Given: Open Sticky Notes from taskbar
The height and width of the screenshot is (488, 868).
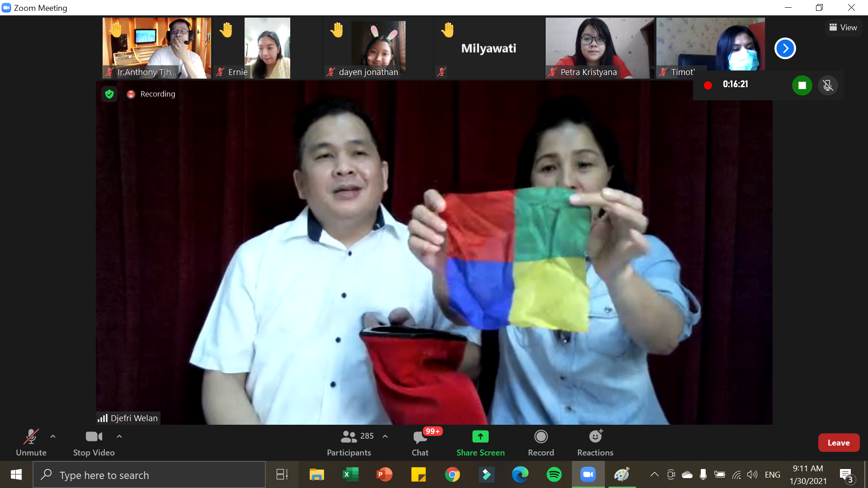Looking at the screenshot, I should [x=419, y=474].
